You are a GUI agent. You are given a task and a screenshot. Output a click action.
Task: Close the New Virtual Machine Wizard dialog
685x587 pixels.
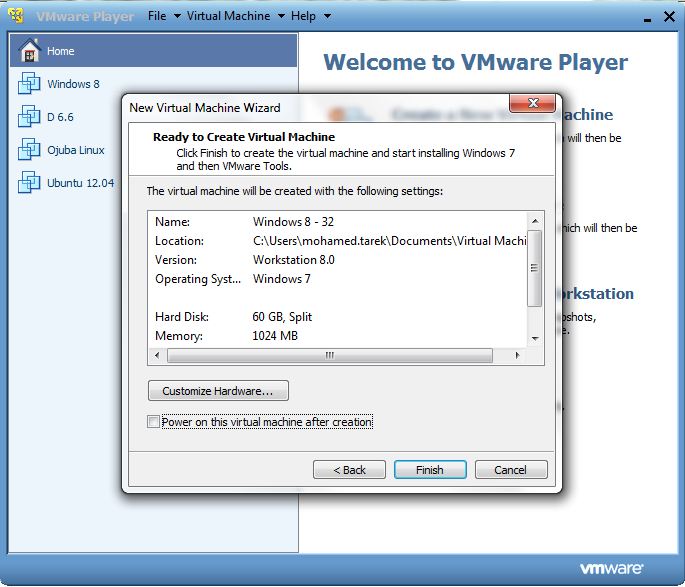(533, 103)
